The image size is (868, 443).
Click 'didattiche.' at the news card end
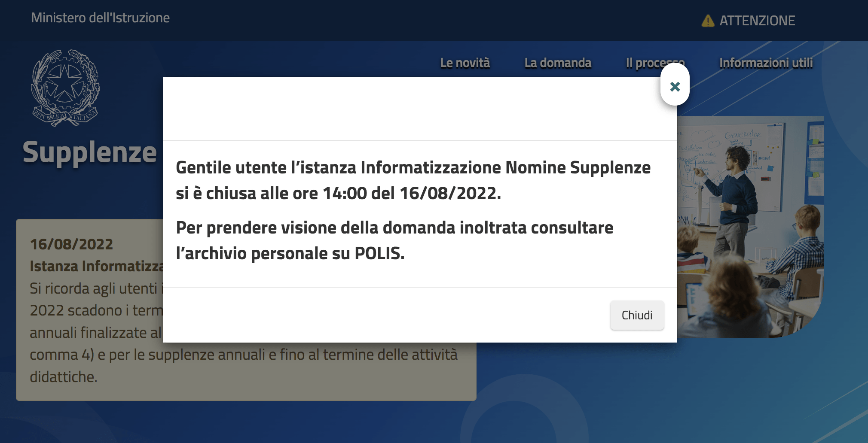tap(64, 377)
